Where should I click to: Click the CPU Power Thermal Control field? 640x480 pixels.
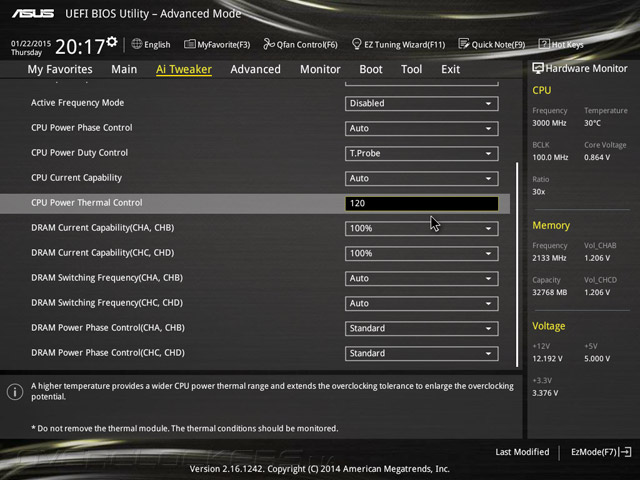click(x=422, y=203)
